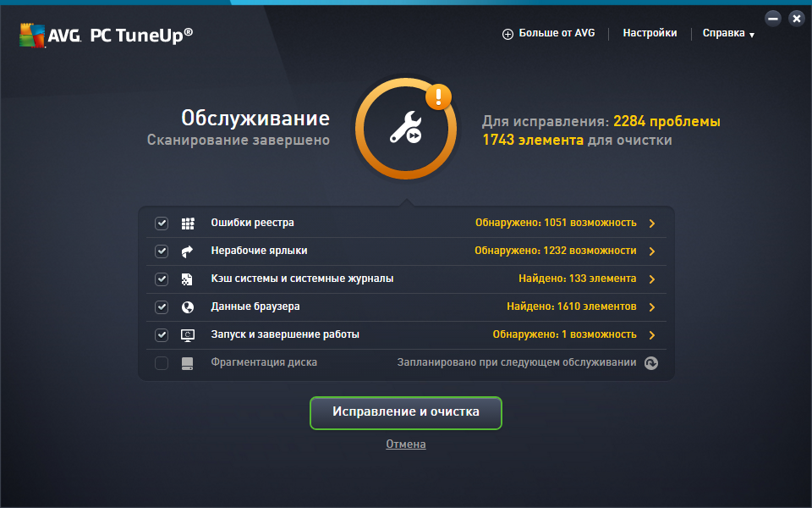
Task: Click the AVG PC TuneUp logo
Action: tap(106, 35)
